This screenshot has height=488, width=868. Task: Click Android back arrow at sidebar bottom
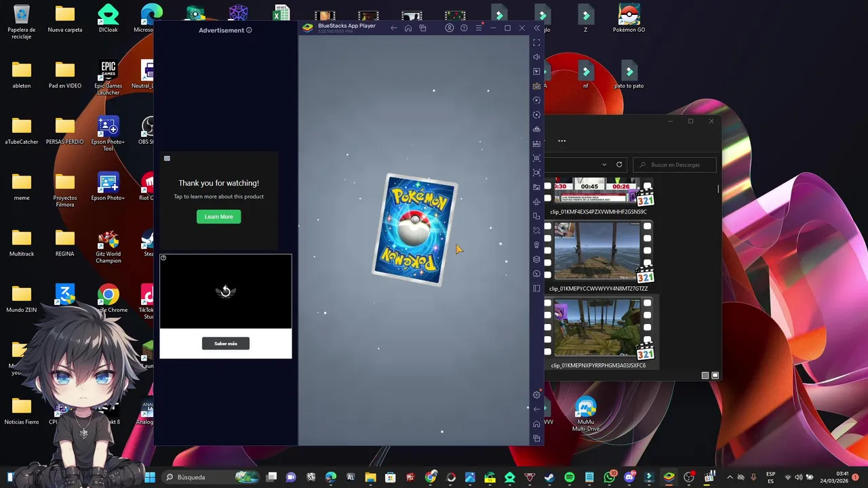pyautogui.click(x=536, y=409)
